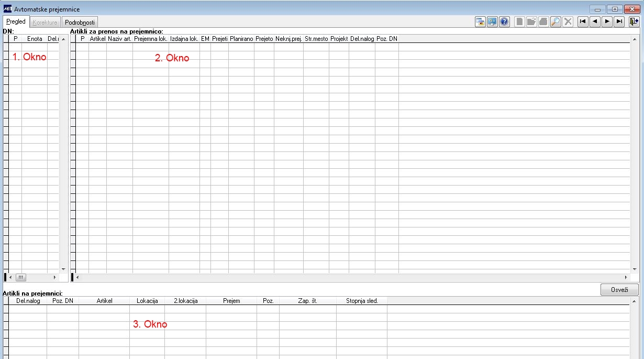This screenshot has height=359, width=644.
Task: Open the magnifying glass search icon
Action: 556,22
